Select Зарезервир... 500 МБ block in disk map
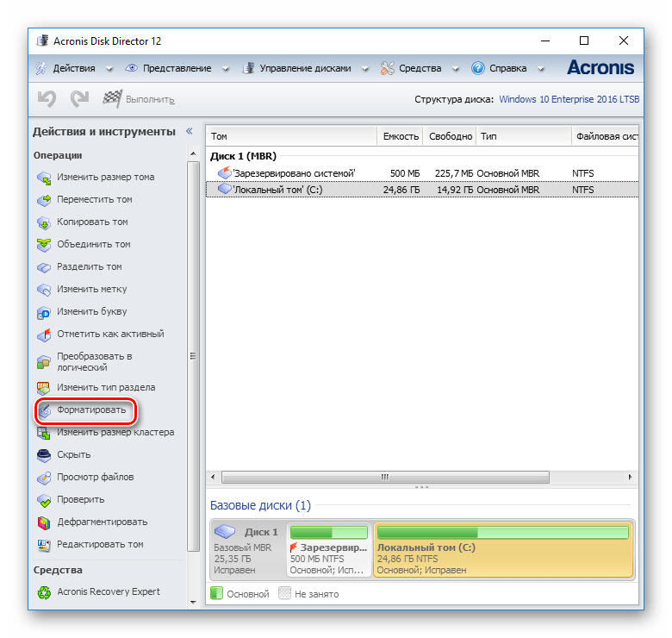The image size is (672, 638). tap(329, 550)
